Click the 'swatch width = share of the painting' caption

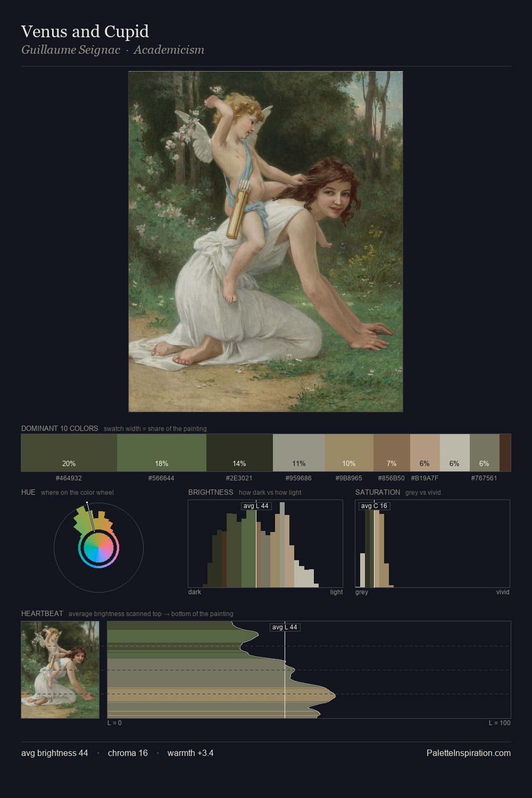pyautogui.click(x=155, y=429)
